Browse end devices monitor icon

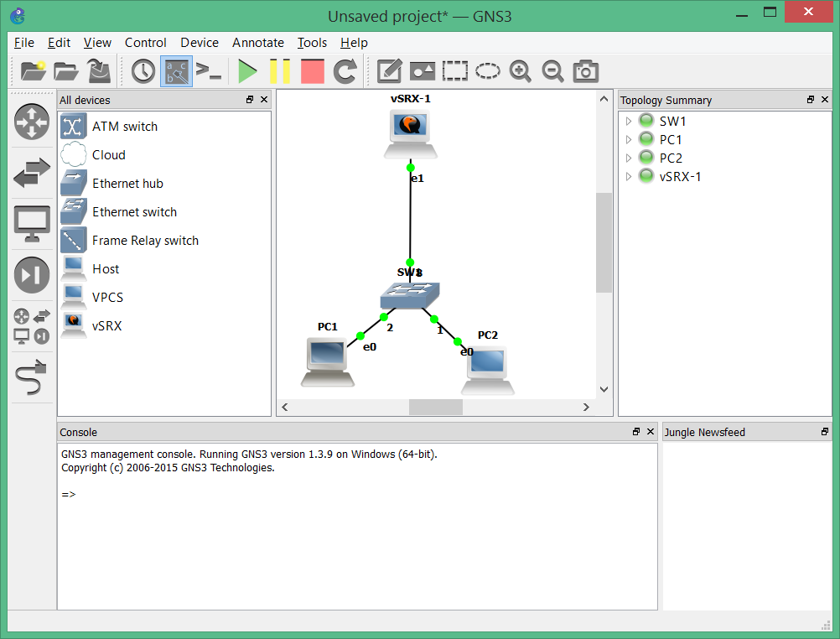[32, 224]
